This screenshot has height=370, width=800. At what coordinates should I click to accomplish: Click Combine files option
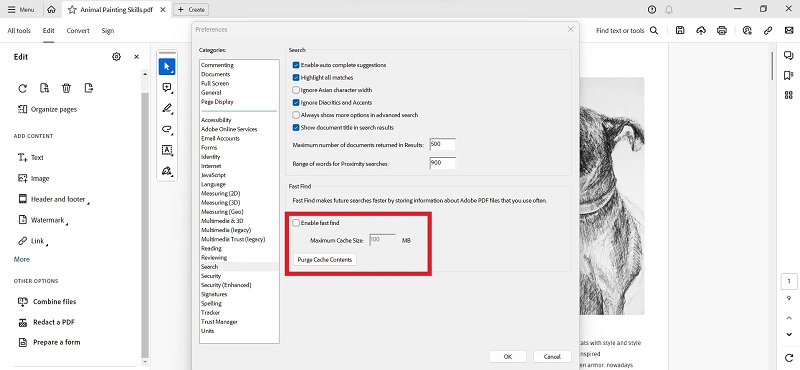pyautogui.click(x=47, y=302)
